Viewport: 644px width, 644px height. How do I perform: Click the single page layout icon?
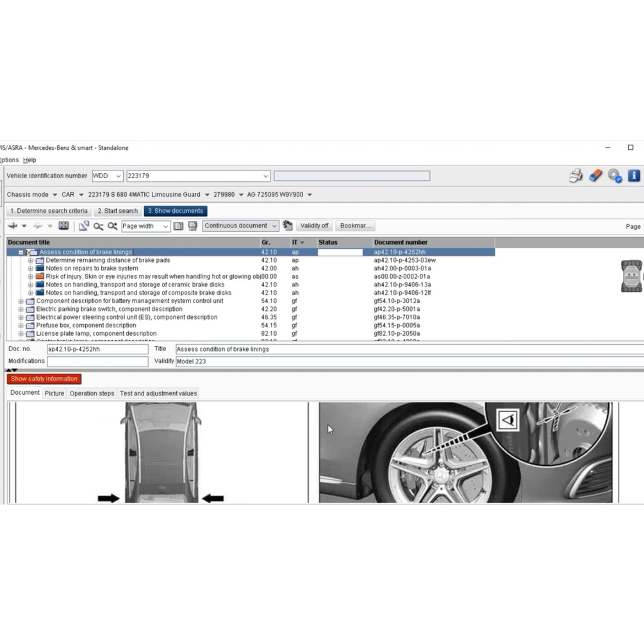[178, 226]
